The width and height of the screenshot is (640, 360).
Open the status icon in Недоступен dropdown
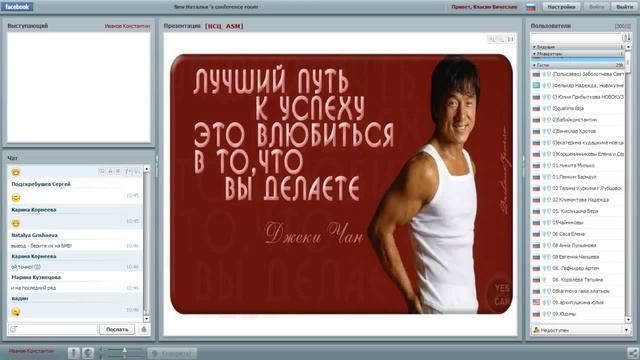(536, 330)
